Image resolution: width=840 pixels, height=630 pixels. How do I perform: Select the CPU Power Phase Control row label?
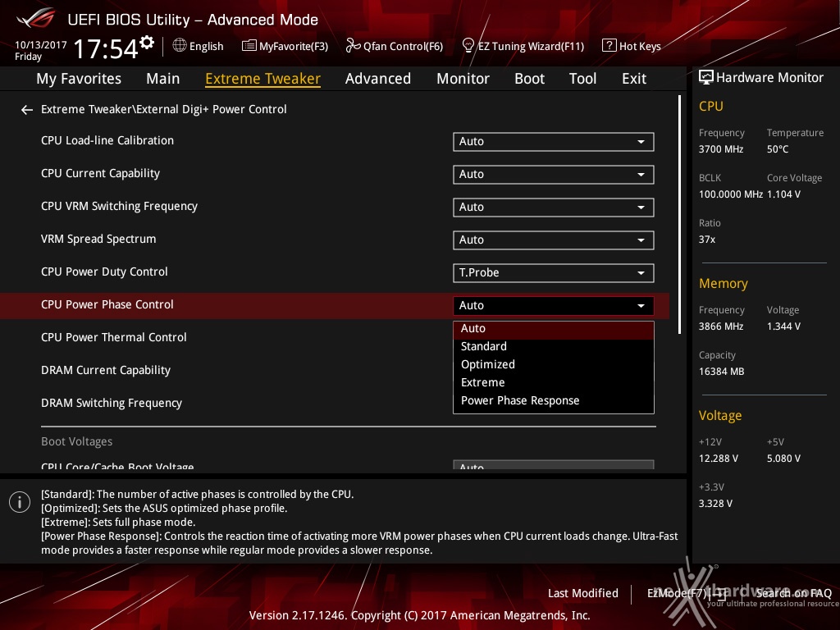point(107,305)
